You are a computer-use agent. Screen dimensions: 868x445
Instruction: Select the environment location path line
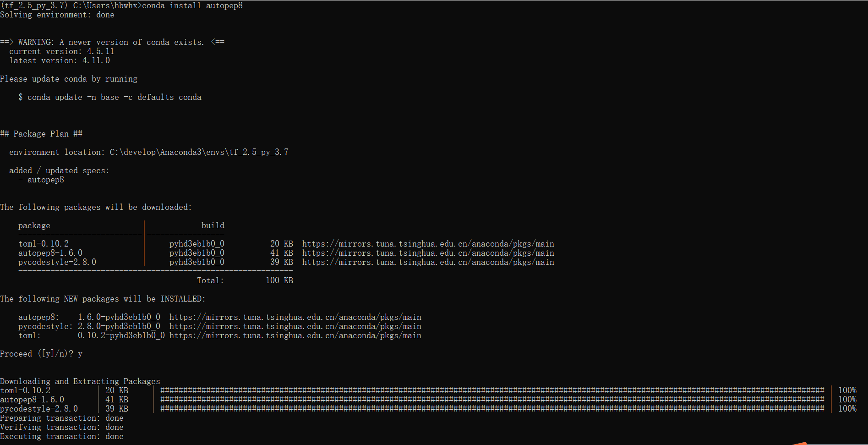149,152
